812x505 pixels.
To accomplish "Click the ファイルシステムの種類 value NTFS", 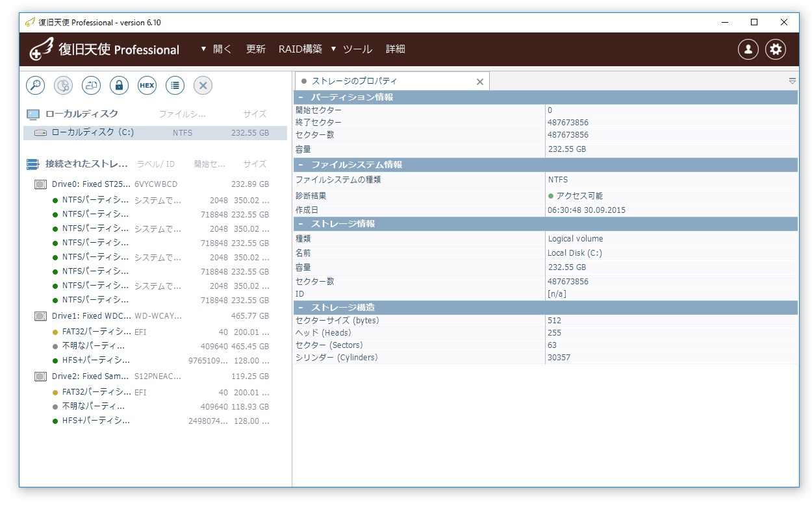I will pos(558,180).
